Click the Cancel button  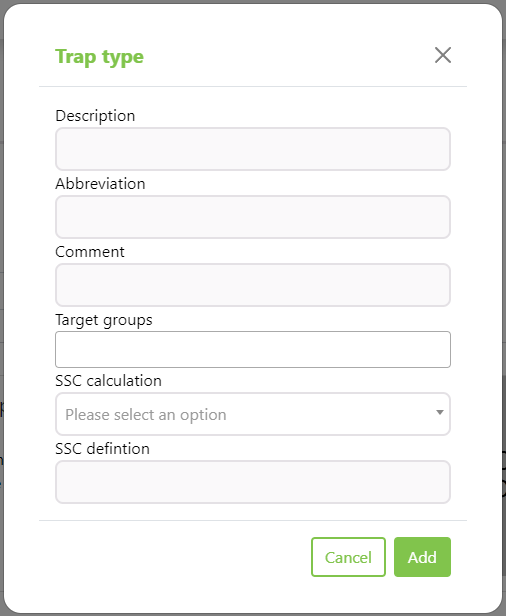point(348,557)
